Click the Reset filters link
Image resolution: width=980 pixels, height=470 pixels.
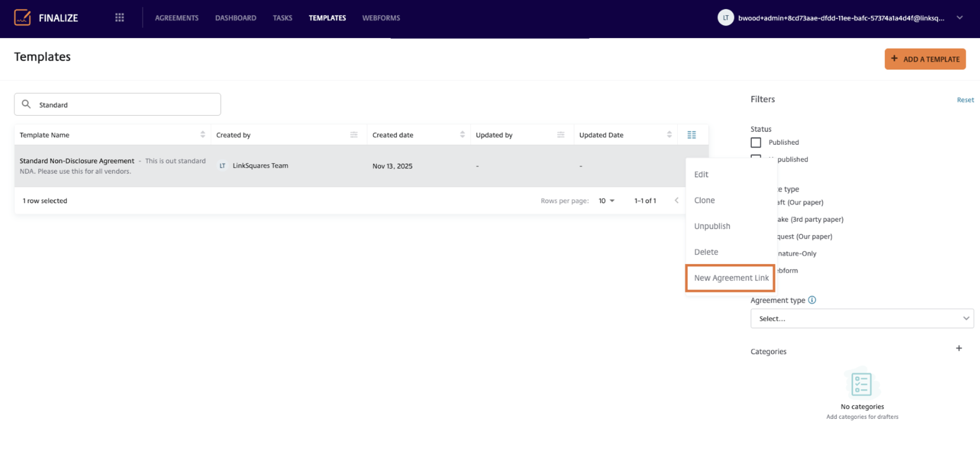click(965, 100)
